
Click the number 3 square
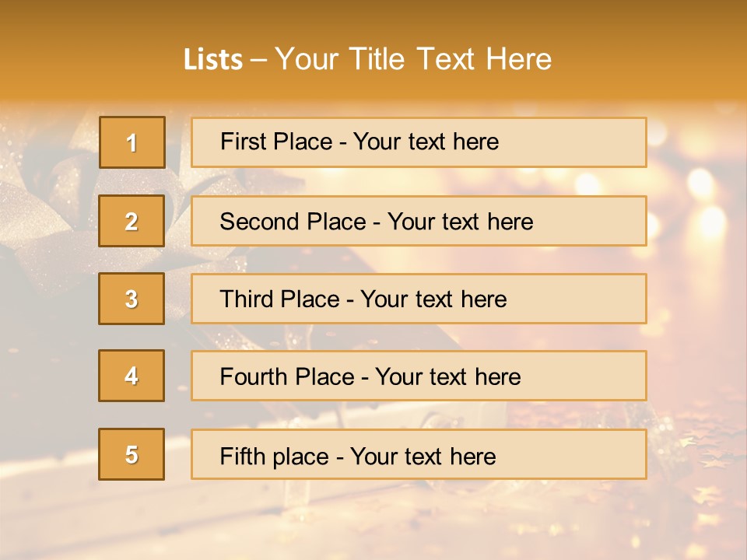[x=132, y=299]
